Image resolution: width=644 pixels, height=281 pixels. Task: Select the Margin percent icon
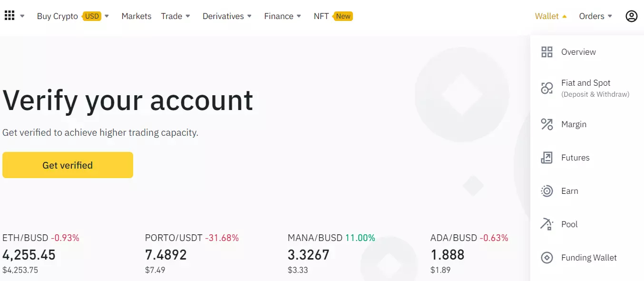[547, 124]
